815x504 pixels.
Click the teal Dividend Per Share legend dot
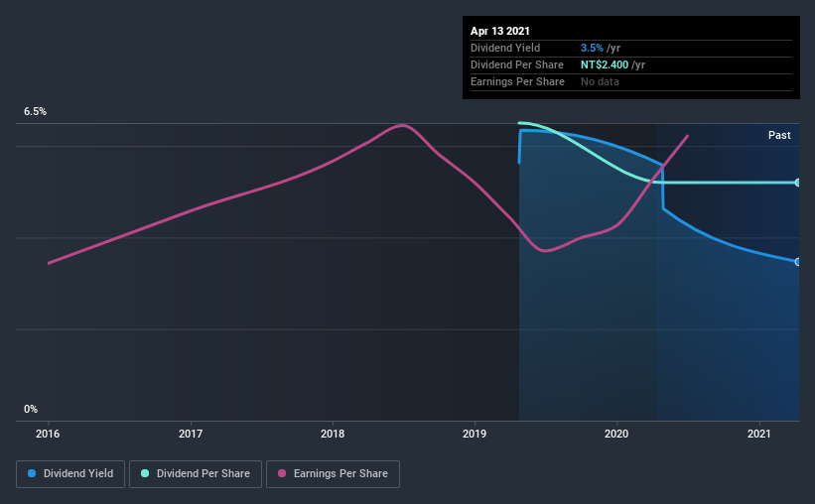pyautogui.click(x=145, y=473)
